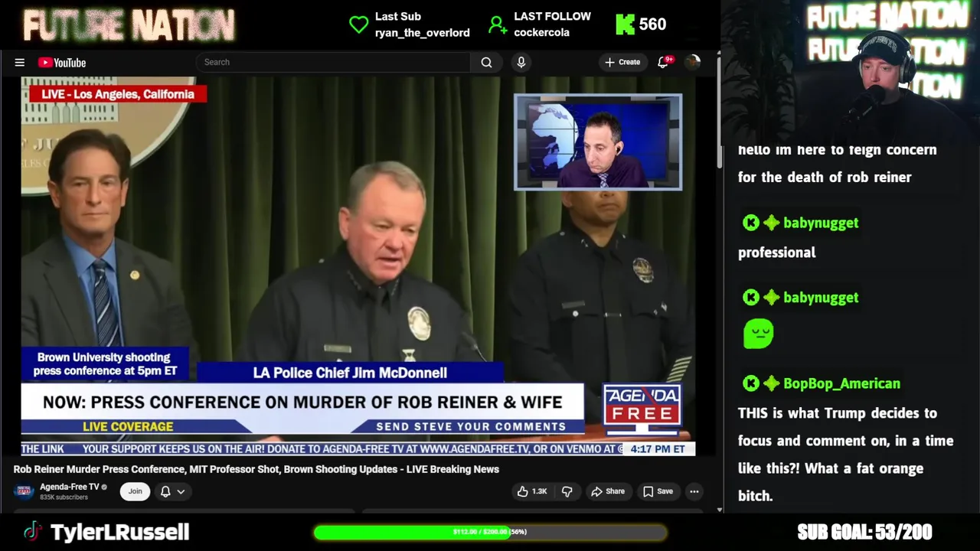Click the Agenda-Free TV channel avatar
980x551 pixels.
tap(24, 491)
